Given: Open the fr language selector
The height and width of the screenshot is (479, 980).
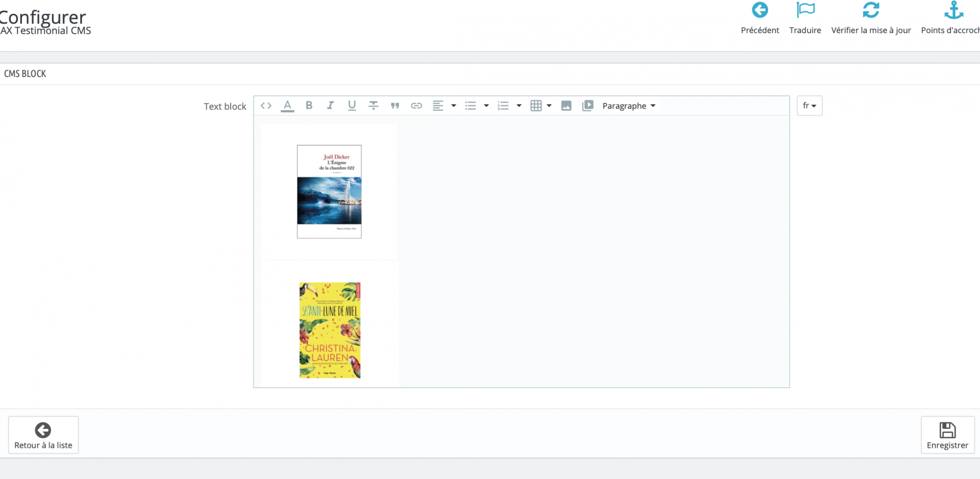Looking at the screenshot, I should [810, 106].
